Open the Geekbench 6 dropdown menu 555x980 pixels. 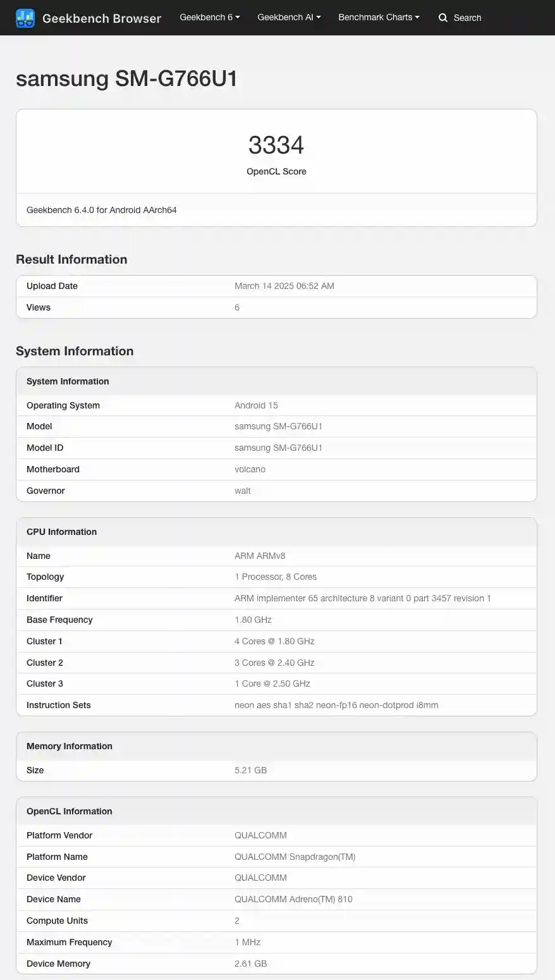tap(209, 17)
